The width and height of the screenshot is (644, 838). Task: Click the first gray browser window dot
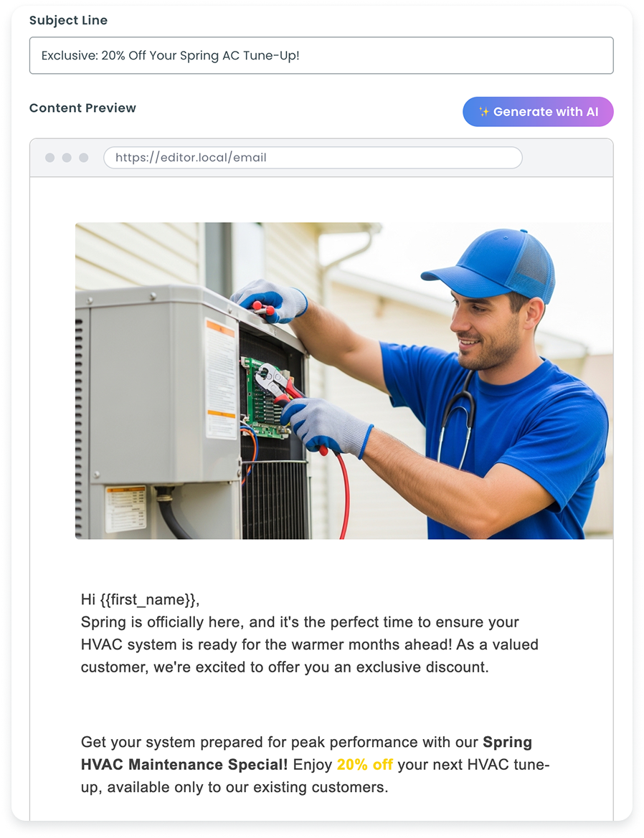click(x=49, y=158)
